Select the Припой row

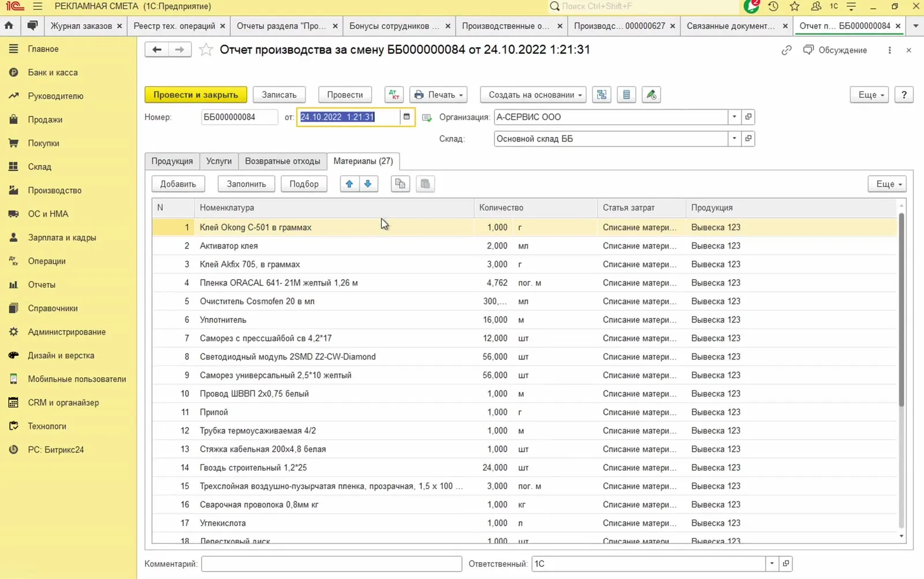[524, 412]
